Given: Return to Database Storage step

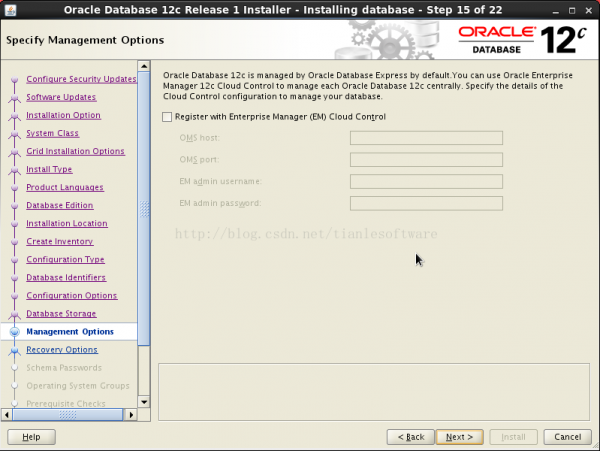Looking at the screenshot, I should point(61,313).
